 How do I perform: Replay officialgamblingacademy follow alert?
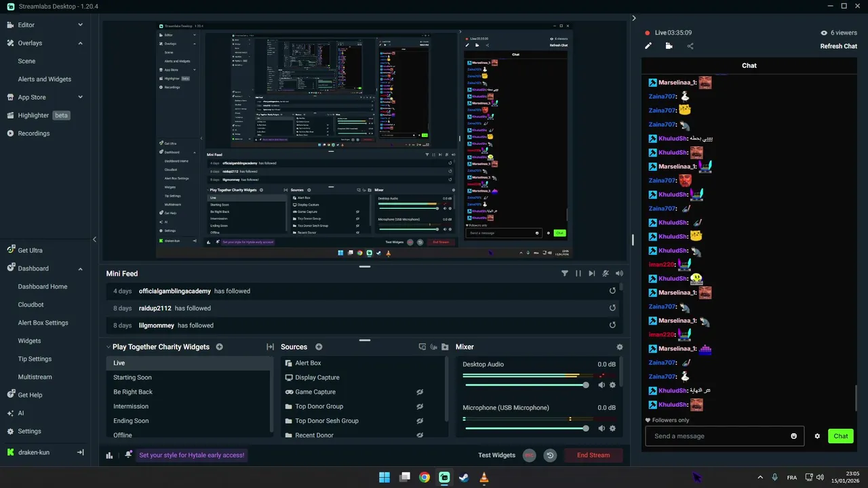(612, 291)
